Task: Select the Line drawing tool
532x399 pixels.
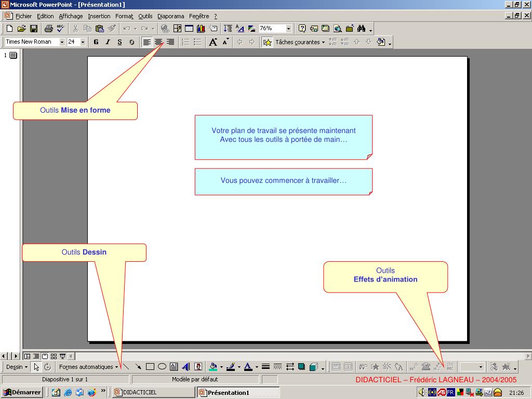Action: (126, 367)
